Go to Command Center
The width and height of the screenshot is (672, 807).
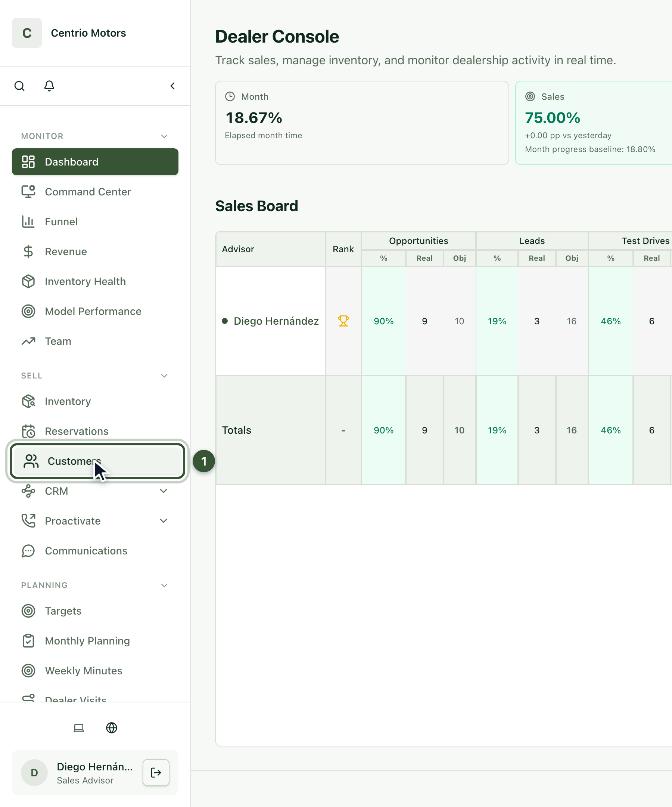(x=95, y=192)
